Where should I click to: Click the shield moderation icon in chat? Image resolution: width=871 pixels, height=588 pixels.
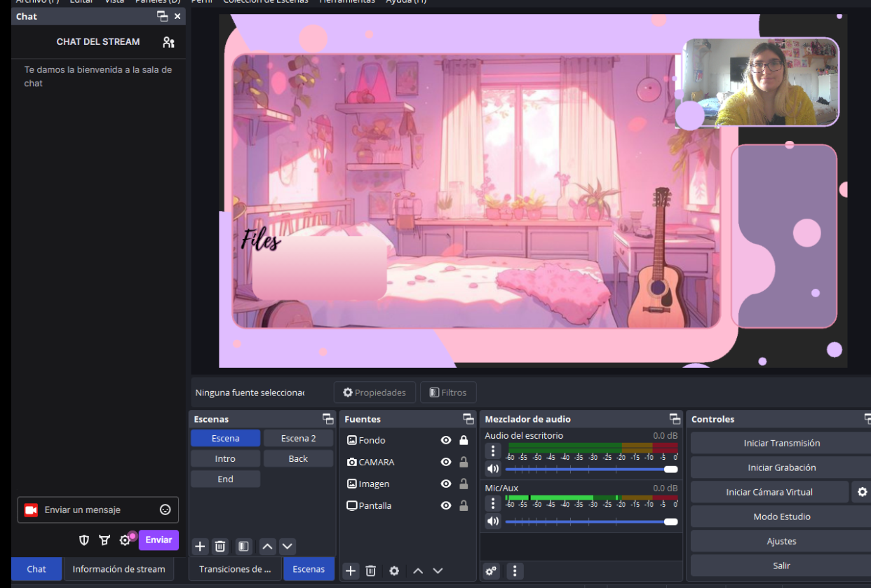[84, 540]
